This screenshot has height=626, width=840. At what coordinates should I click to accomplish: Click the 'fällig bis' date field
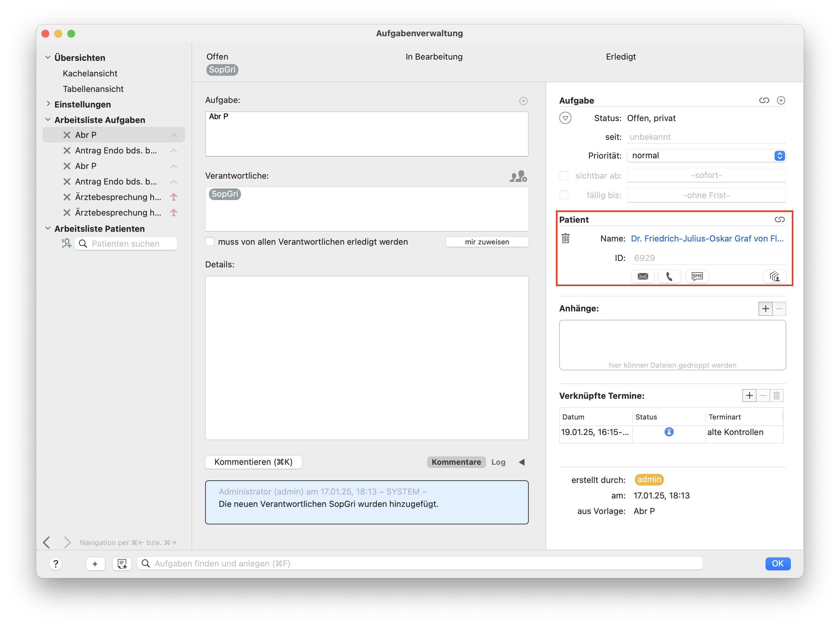[706, 195]
